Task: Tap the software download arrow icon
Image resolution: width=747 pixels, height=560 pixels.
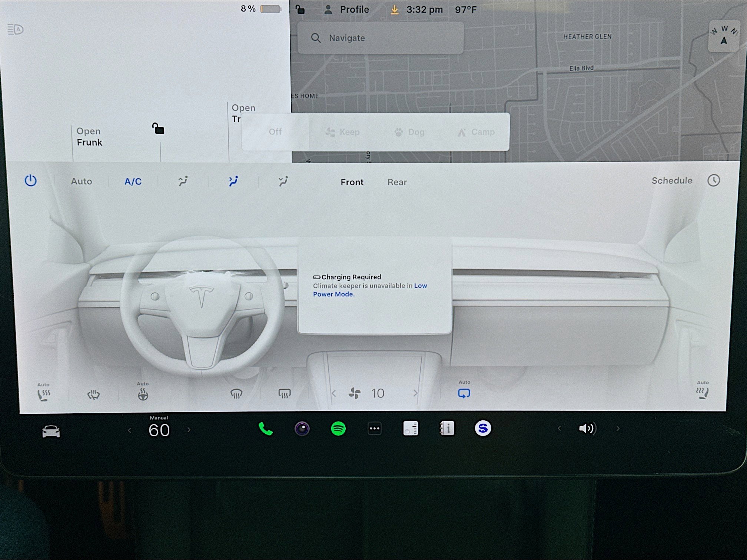Action: [395, 10]
